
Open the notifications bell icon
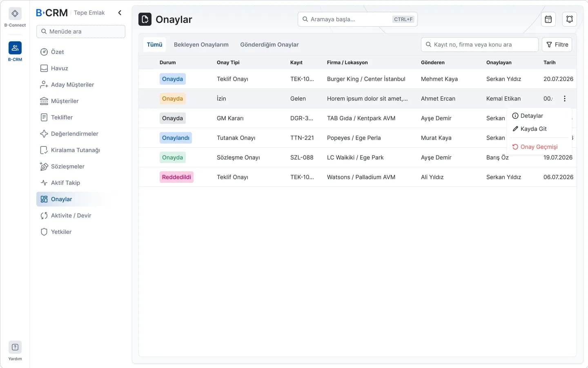coord(570,19)
